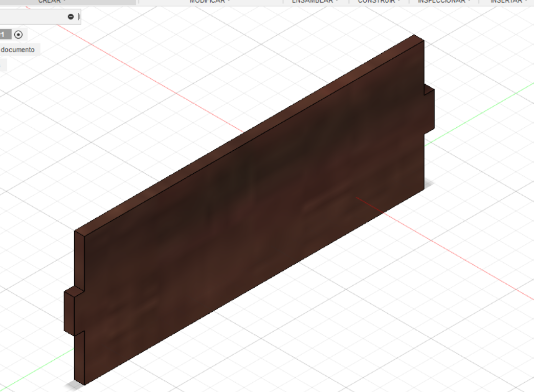Open the MODIFICAR dropdown menu

click(x=210, y=2)
